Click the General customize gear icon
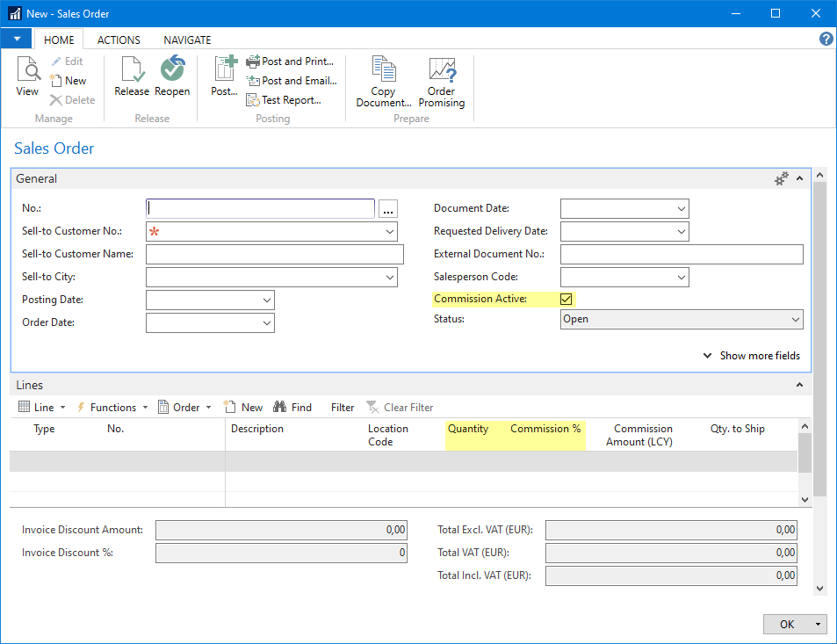This screenshot has width=837, height=644. point(781,179)
